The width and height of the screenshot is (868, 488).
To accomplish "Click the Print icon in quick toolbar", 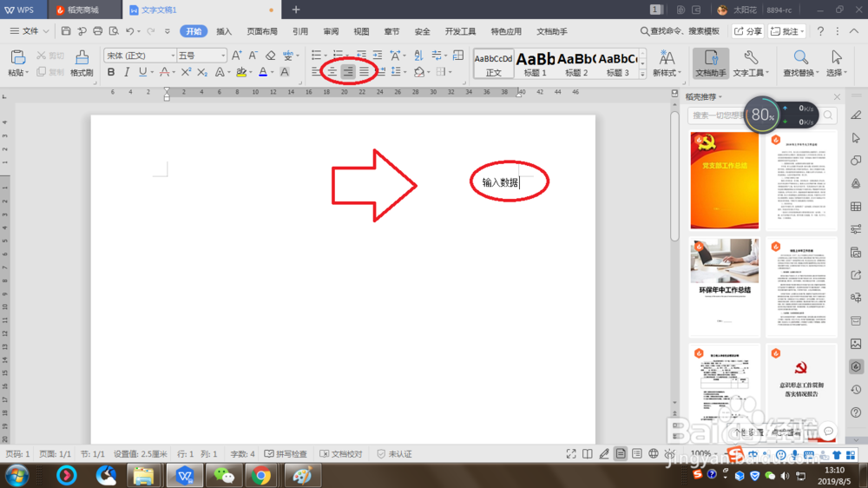I will click(97, 31).
